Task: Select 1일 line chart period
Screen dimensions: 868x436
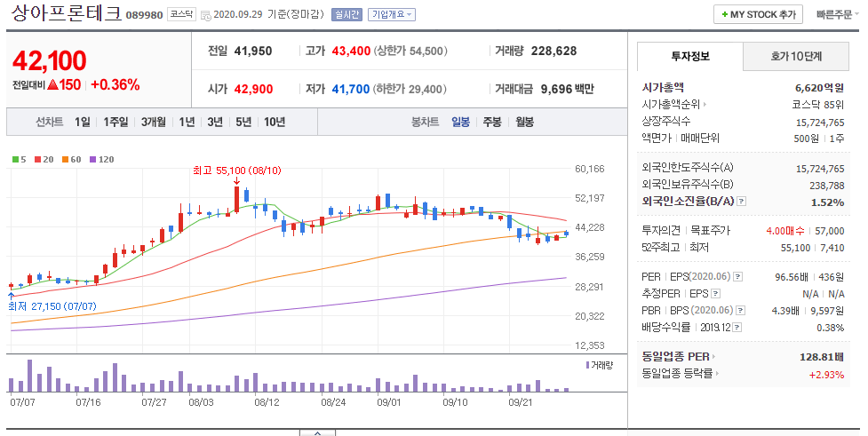Action: (83, 122)
